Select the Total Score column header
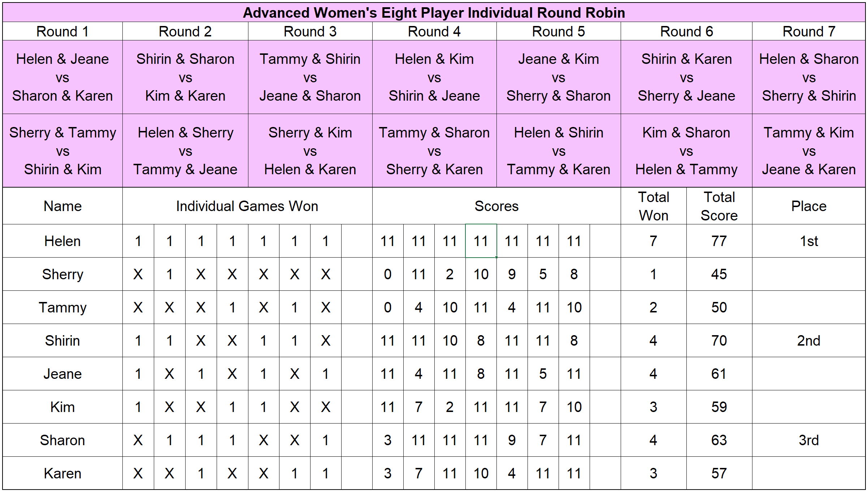Viewport: 868px width, 491px height. coord(719,206)
